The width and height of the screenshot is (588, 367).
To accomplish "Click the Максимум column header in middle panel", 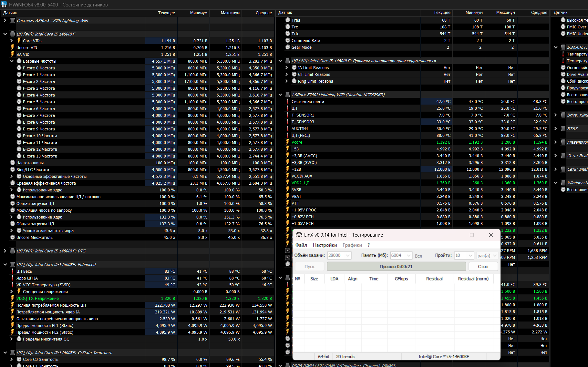I will [x=501, y=13].
